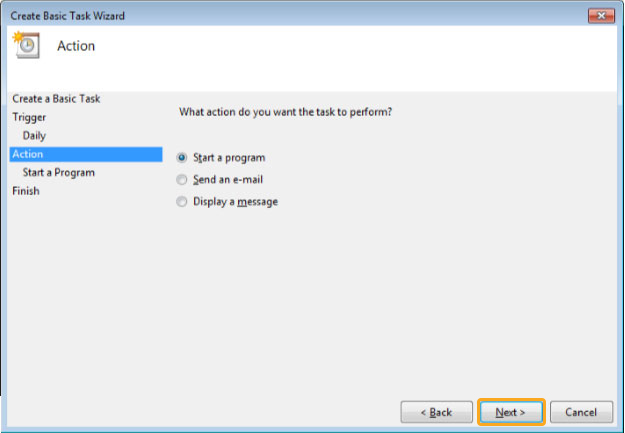Open the Trigger step in sidebar

[29, 117]
